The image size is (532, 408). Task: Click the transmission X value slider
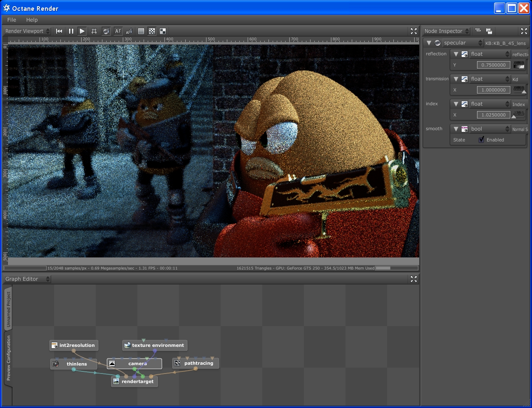(x=519, y=89)
